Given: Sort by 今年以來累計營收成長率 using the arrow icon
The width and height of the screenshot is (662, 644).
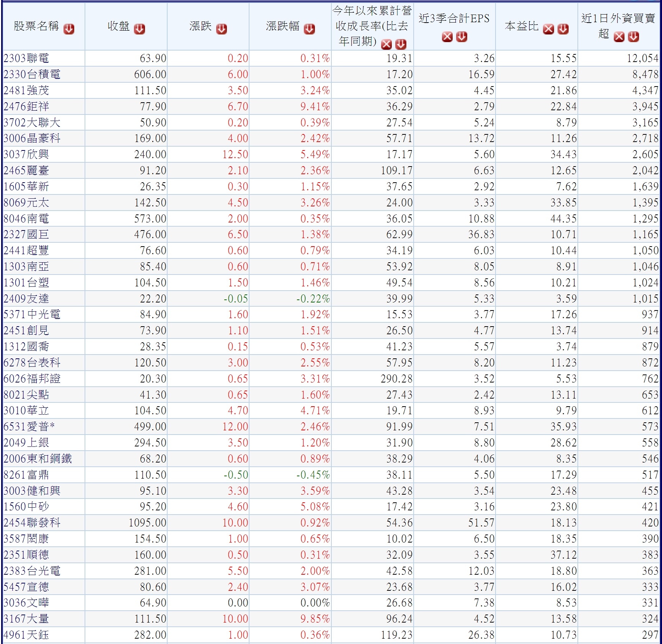Looking at the screenshot, I should 401,44.
